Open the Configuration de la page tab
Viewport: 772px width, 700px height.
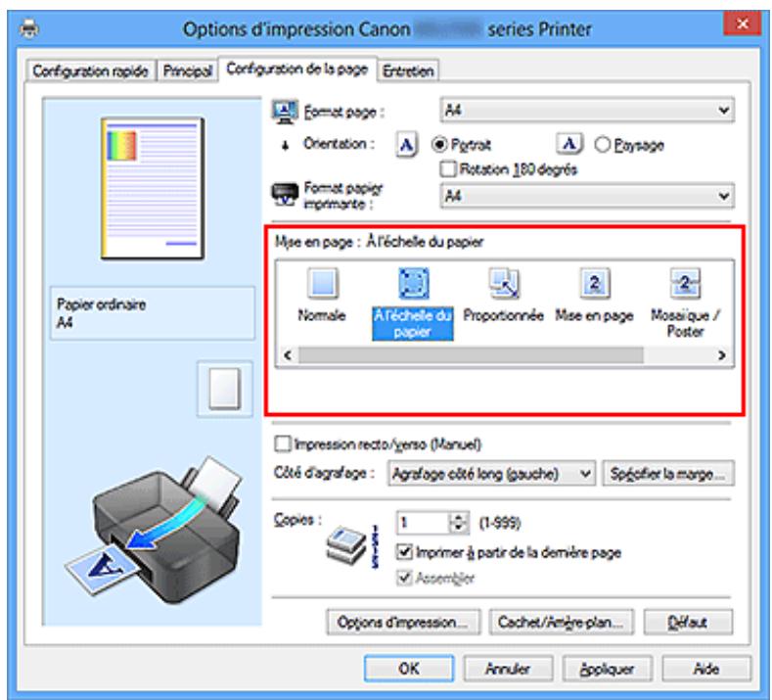[x=297, y=69]
